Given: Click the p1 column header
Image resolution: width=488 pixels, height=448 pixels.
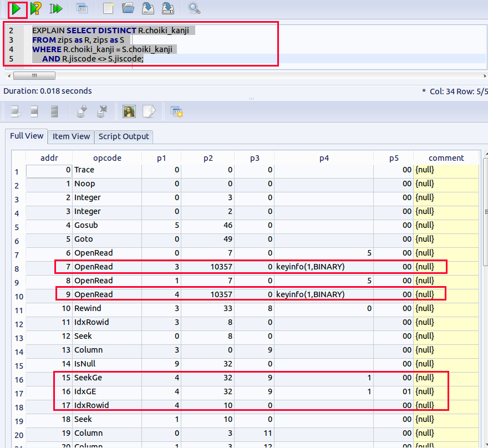Looking at the screenshot, I should tap(161, 158).
